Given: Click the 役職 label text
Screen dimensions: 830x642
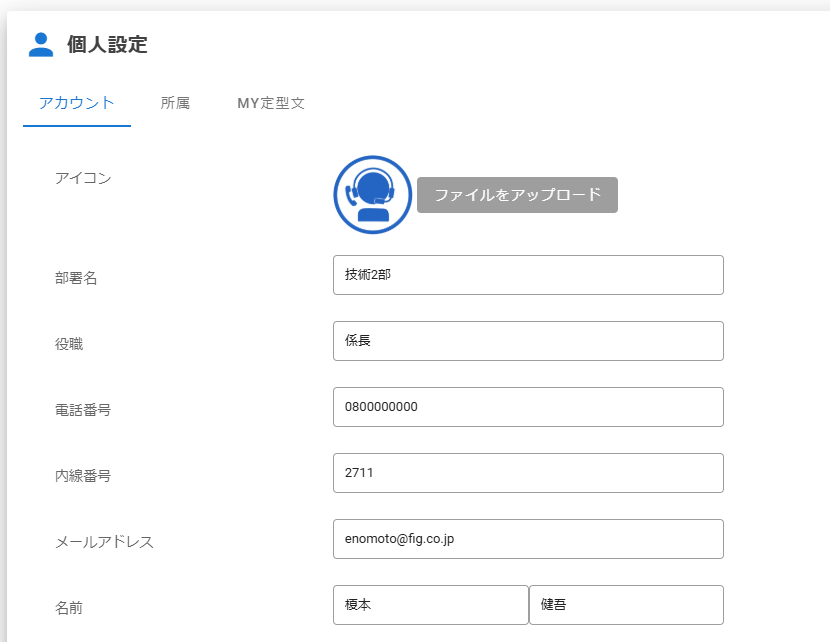Looking at the screenshot, I should [x=69, y=344].
